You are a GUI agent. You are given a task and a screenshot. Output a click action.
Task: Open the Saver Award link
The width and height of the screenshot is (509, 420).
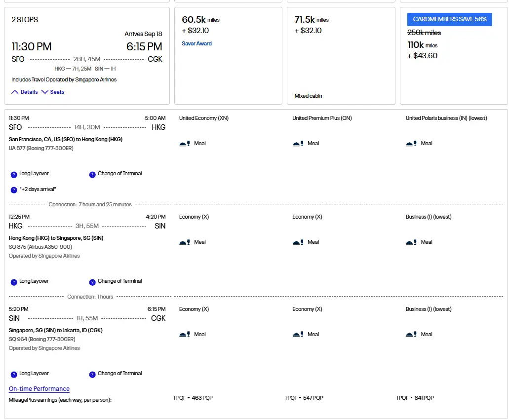[x=196, y=43]
